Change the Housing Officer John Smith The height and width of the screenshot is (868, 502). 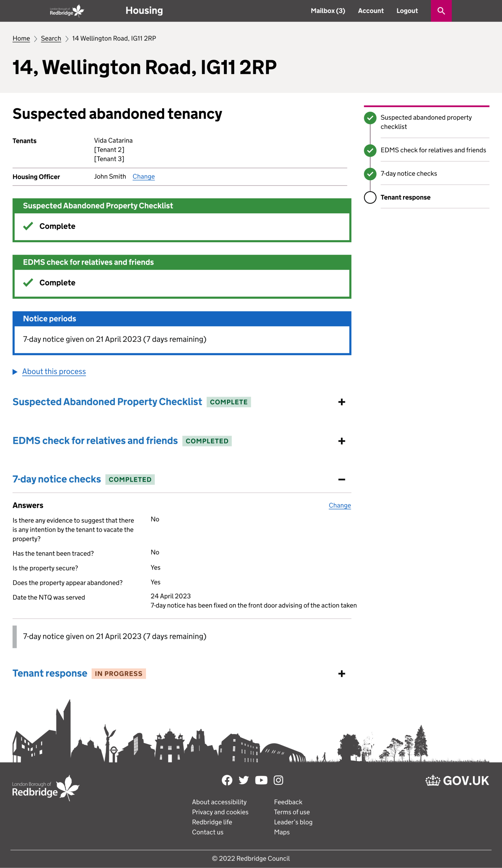click(143, 176)
